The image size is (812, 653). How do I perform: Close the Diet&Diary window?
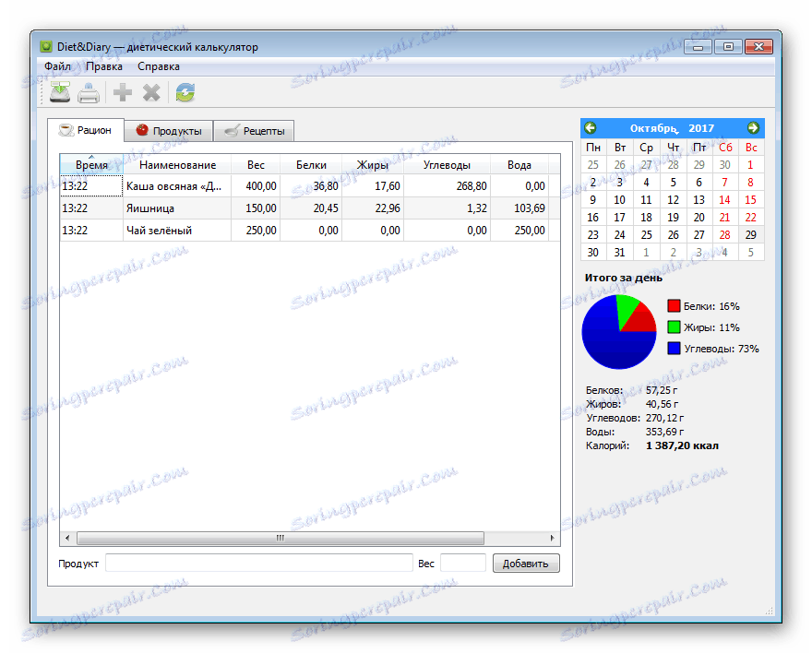758,47
